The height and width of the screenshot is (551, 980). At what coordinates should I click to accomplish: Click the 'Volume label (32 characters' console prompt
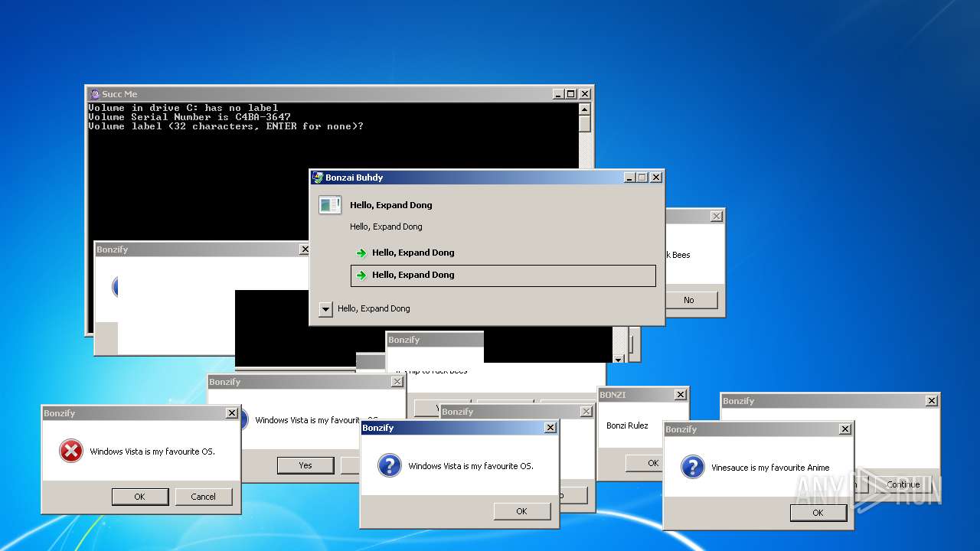click(x=226, y=126)
